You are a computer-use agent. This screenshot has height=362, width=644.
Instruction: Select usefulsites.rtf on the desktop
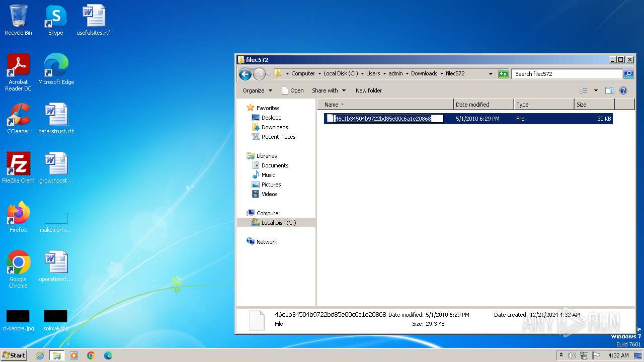(94, 20)
